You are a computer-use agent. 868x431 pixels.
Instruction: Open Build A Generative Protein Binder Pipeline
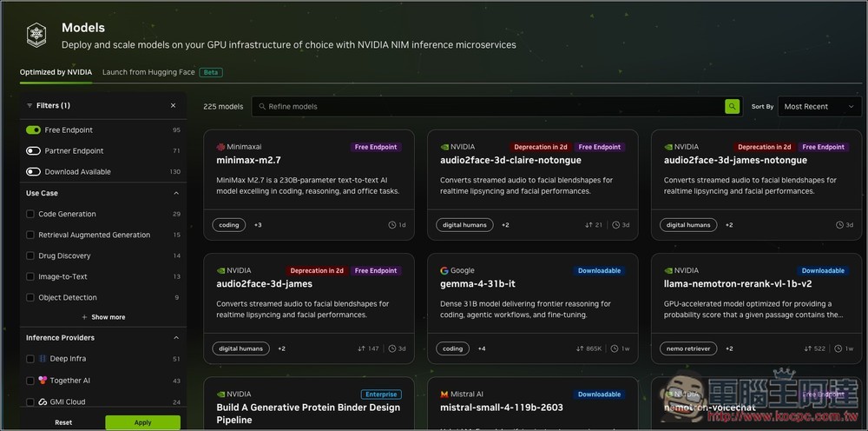pos(308,413)
